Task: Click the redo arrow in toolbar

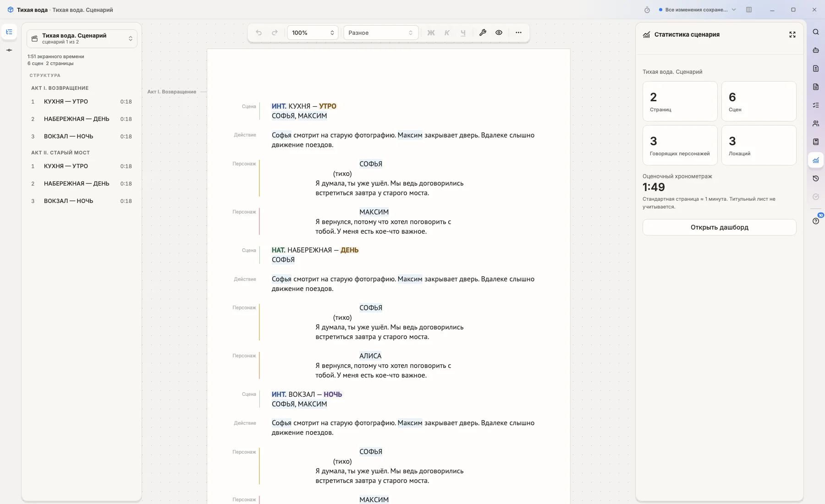Action: point(275,33)
